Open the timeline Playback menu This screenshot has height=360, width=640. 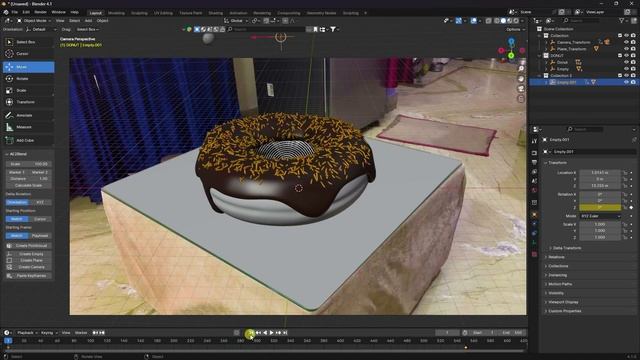tap(27, 333)
